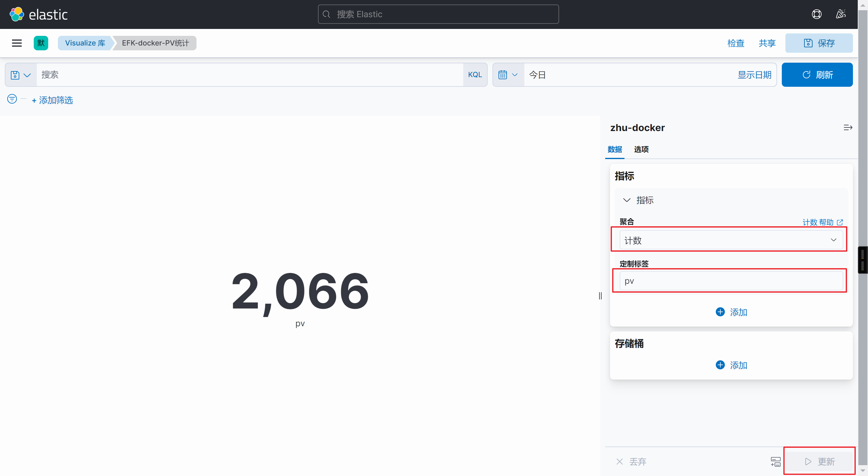This screenshot has width=868, height=476.
Task: Switch query language via KQL
Action: point(475,75)
